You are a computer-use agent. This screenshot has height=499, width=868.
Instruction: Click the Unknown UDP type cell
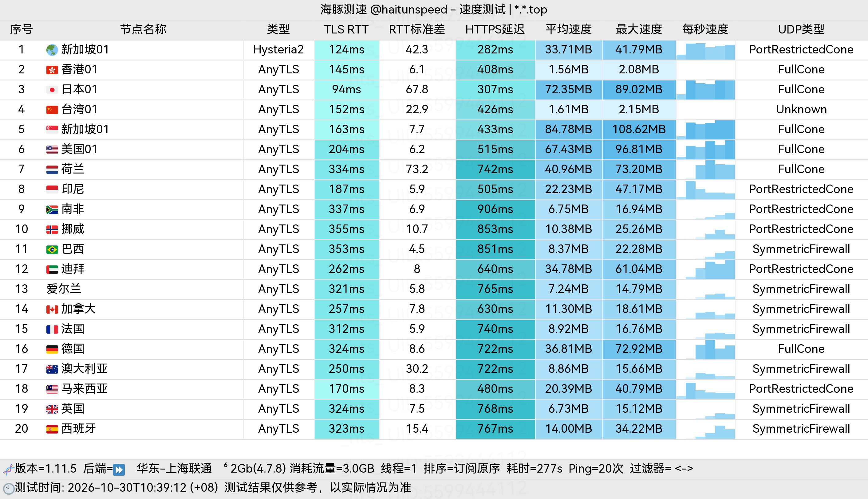click(x=801, y=109)
